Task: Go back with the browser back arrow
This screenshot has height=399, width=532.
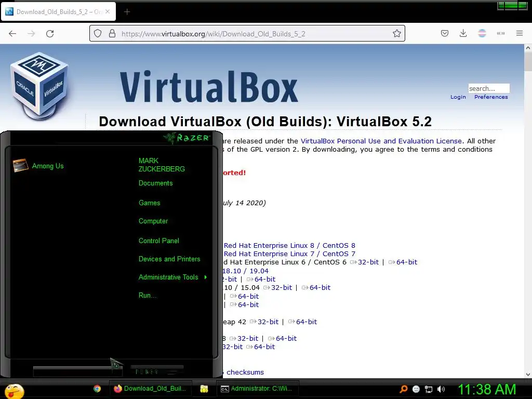Action: click(x=12, y=34)
